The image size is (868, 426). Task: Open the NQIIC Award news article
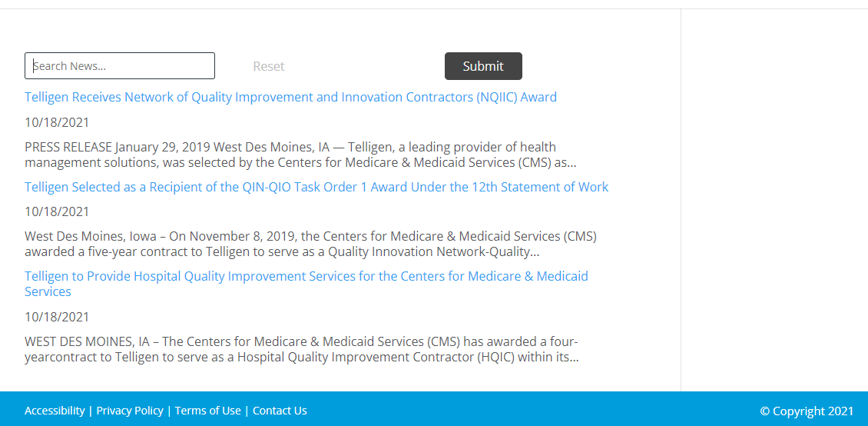(290, 97)
